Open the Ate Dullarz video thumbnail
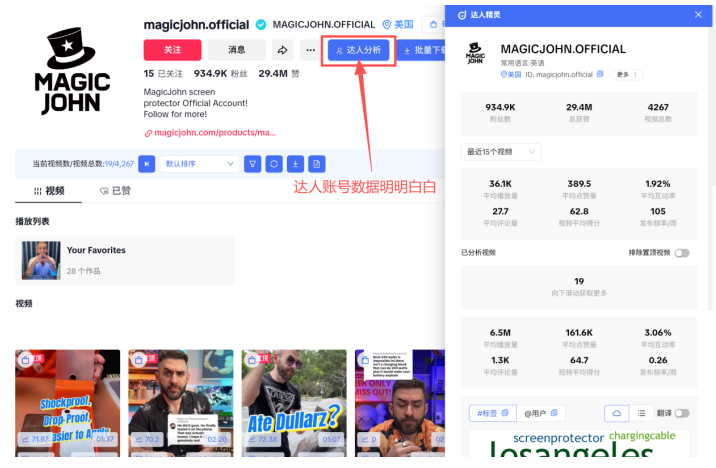This screenshot has height=468, width=716. click(x=294, y=403)
